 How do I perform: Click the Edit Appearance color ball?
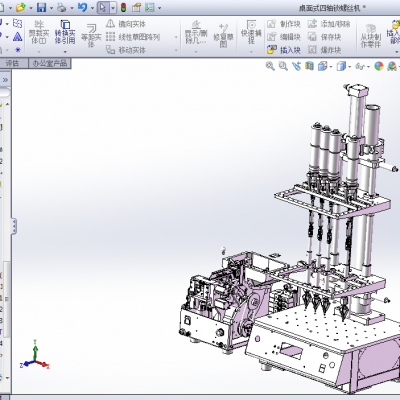(379, 66)
